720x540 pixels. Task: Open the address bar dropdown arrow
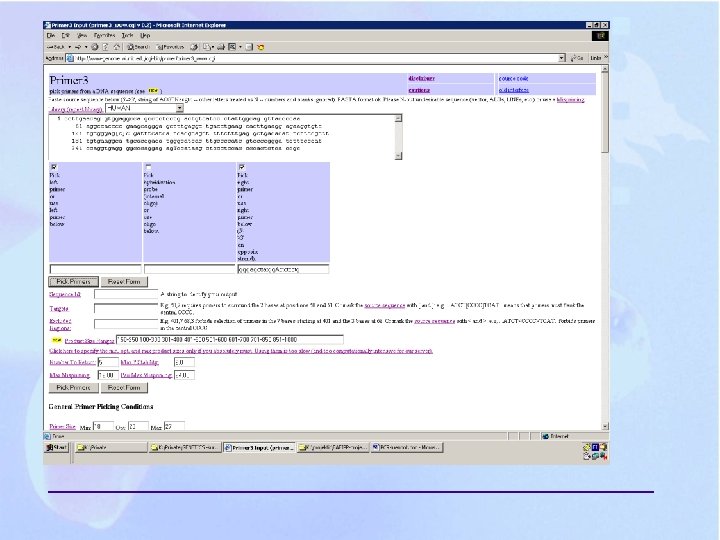point(561,58)
